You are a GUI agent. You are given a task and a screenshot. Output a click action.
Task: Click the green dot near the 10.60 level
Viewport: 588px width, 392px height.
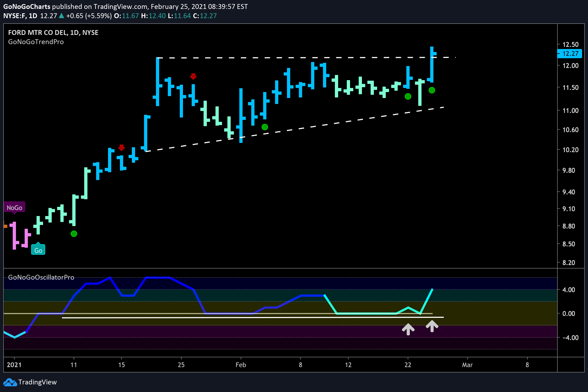pyautogui.click(x=265, y=127)
